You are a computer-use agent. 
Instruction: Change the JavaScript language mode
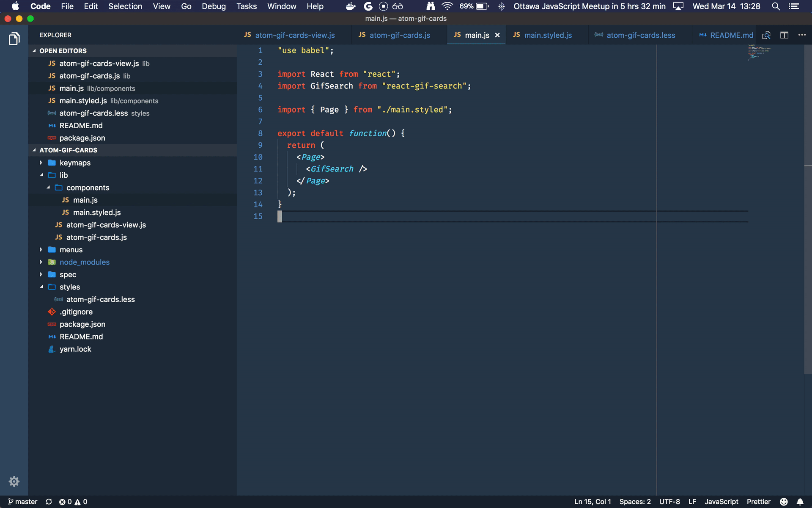(721, 502)
